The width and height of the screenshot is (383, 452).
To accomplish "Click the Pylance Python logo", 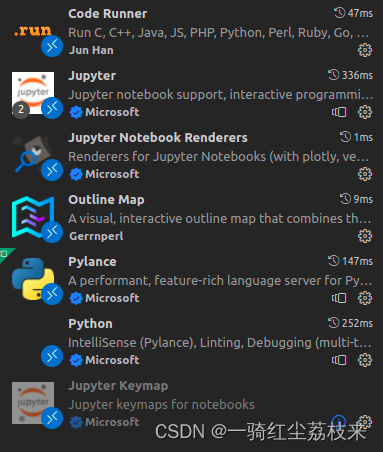I will (33, 279).
